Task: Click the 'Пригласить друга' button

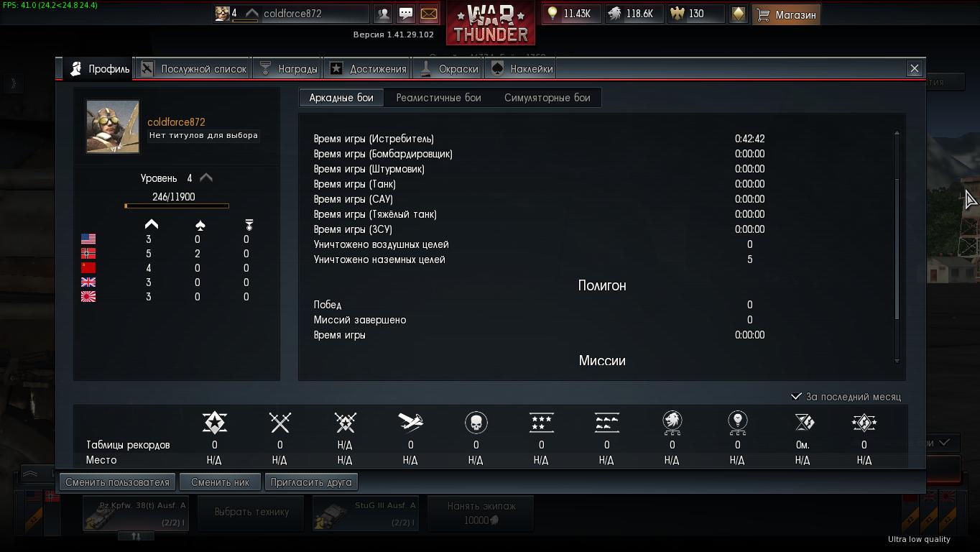Action: click(311, 482)
